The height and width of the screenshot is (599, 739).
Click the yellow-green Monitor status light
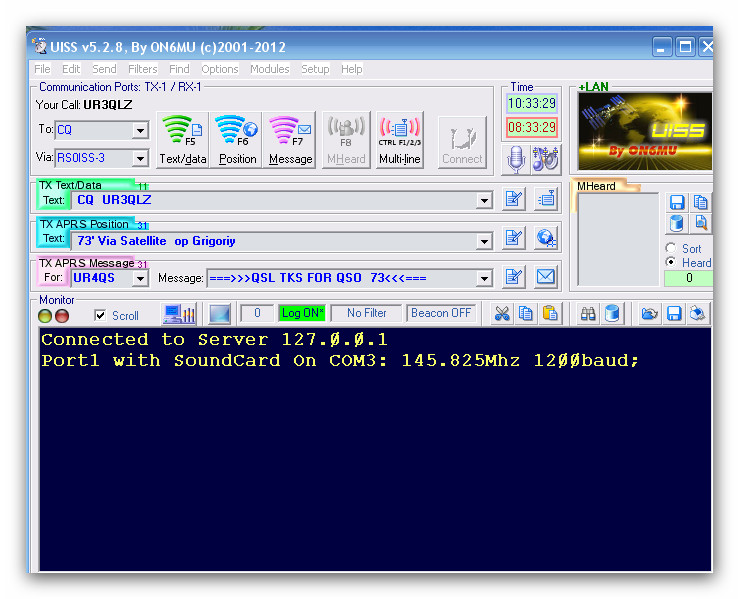(x=45, y=316)
